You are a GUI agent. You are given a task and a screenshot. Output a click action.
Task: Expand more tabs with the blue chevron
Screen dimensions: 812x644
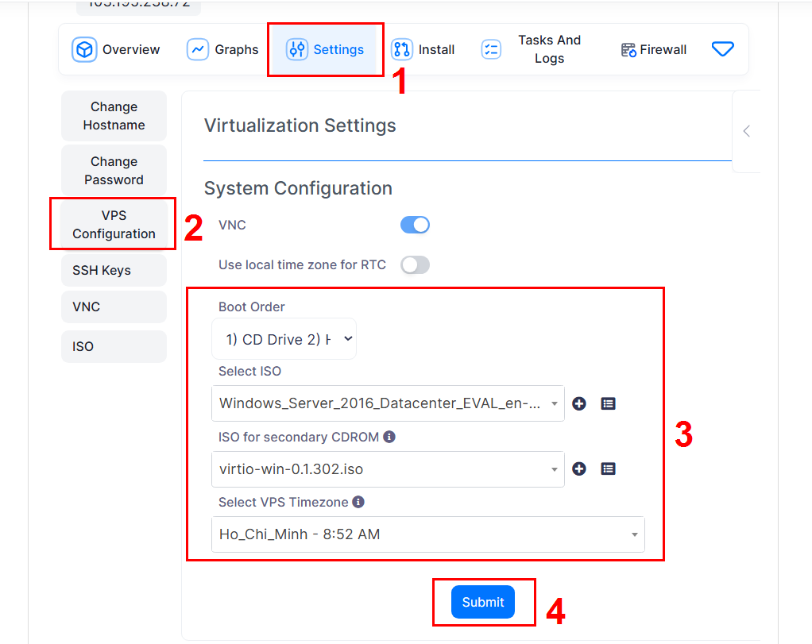(722, 49)
